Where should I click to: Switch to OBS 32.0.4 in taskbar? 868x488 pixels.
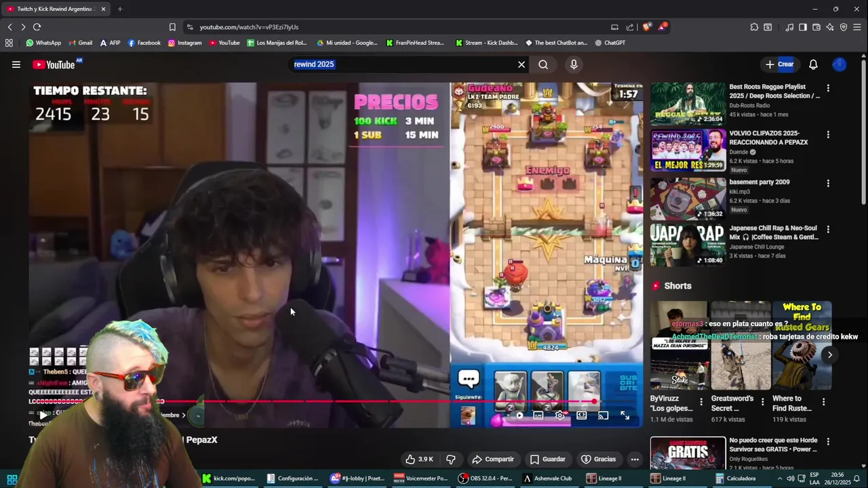click(x=485, y=479)
